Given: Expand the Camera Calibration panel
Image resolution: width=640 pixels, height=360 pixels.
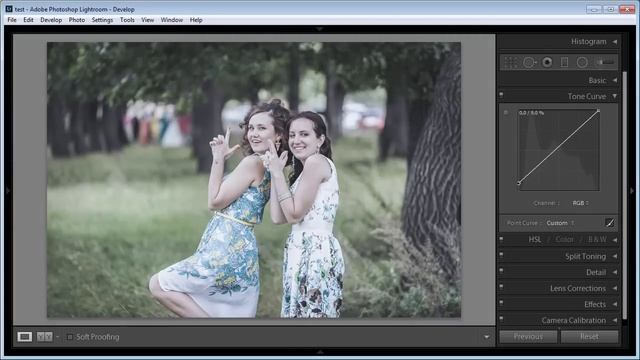Looking at the screenshot, I should (x=615, y=320).
